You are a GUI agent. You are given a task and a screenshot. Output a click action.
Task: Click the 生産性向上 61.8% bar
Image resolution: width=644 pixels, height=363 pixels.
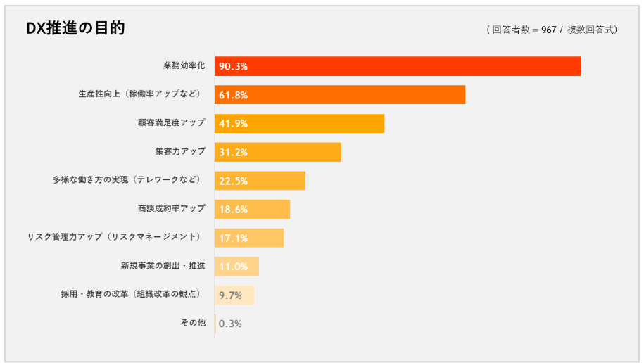pos(340,95)
